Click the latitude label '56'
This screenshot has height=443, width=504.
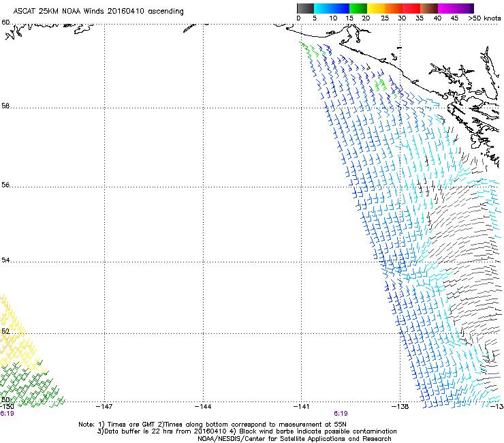point(5,185)
